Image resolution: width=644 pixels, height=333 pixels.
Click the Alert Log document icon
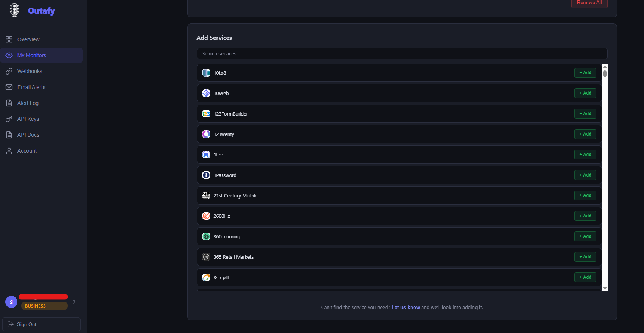coord(9,103)
